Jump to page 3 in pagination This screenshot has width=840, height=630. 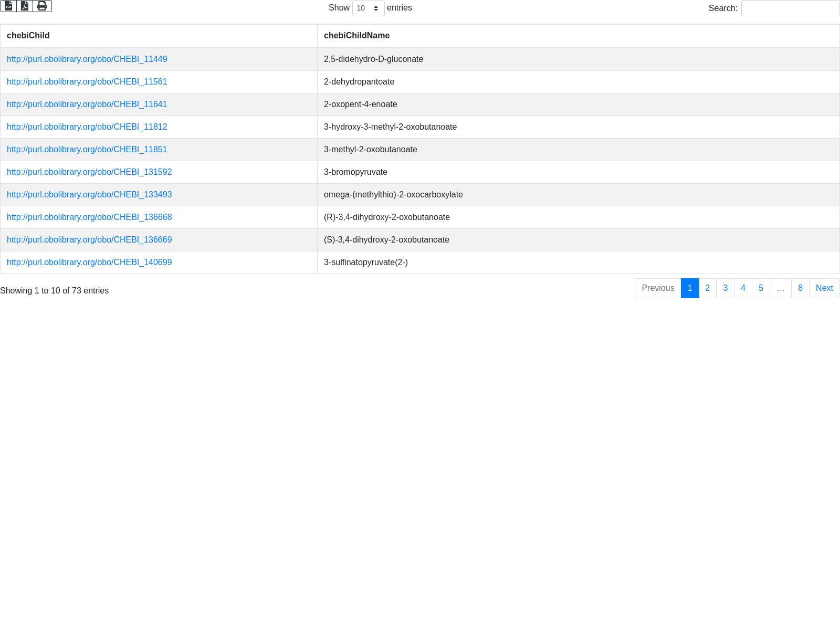[x=726, y=288]
